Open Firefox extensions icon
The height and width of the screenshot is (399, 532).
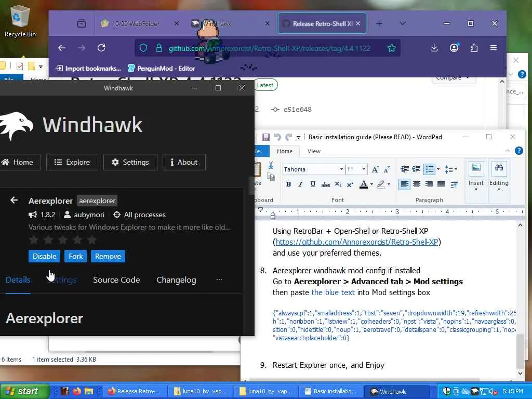(x=474, y=48)
